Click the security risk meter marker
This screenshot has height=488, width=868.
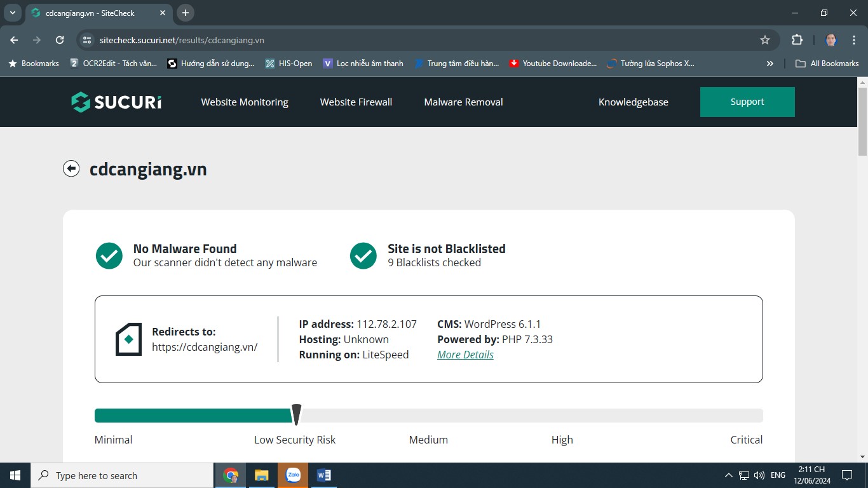296,415
